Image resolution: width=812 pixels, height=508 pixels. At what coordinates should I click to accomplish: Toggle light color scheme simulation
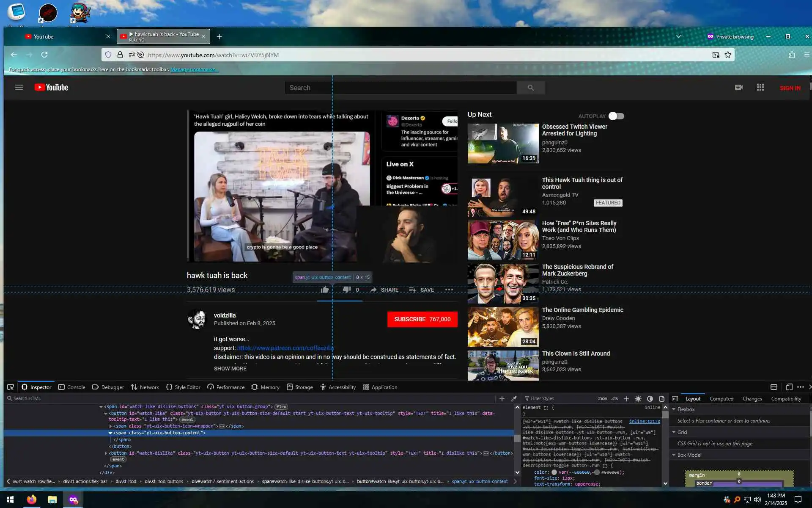point(638,398)
